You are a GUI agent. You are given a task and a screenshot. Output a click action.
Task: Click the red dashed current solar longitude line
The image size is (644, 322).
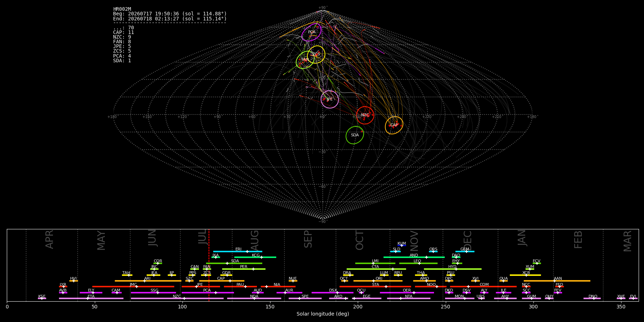click(209, 265)
